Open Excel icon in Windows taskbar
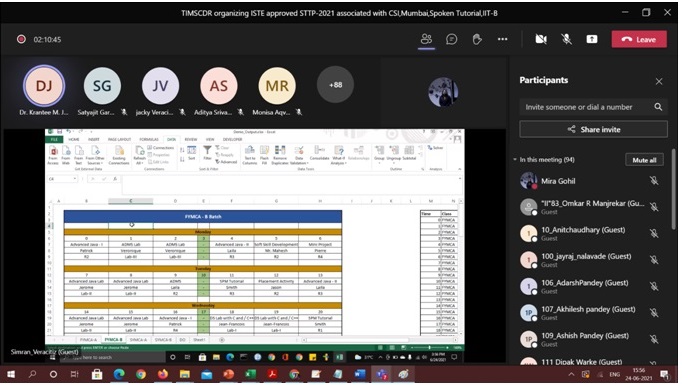The image size is (682, 385). click(251, 374)
